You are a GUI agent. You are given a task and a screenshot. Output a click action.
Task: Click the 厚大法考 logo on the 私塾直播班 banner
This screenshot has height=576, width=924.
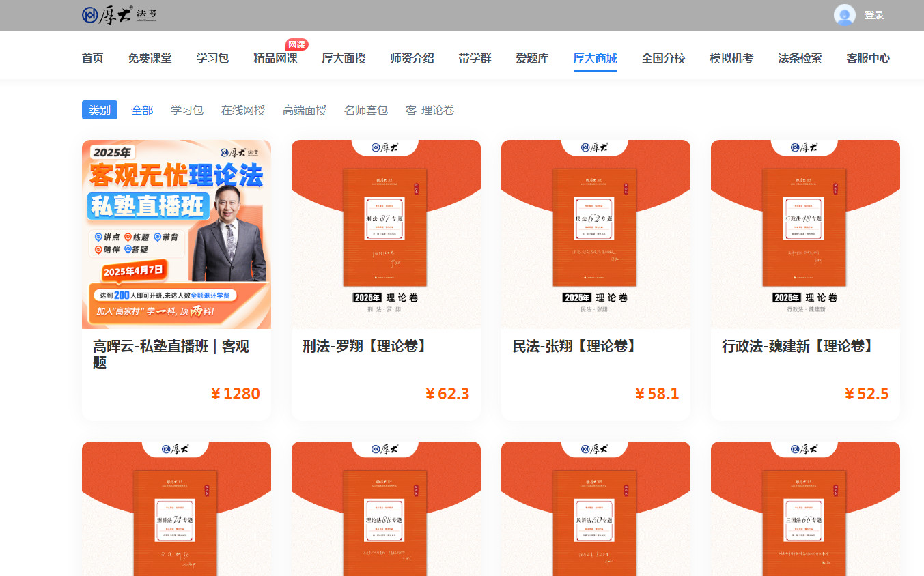[x=240, y=152]
